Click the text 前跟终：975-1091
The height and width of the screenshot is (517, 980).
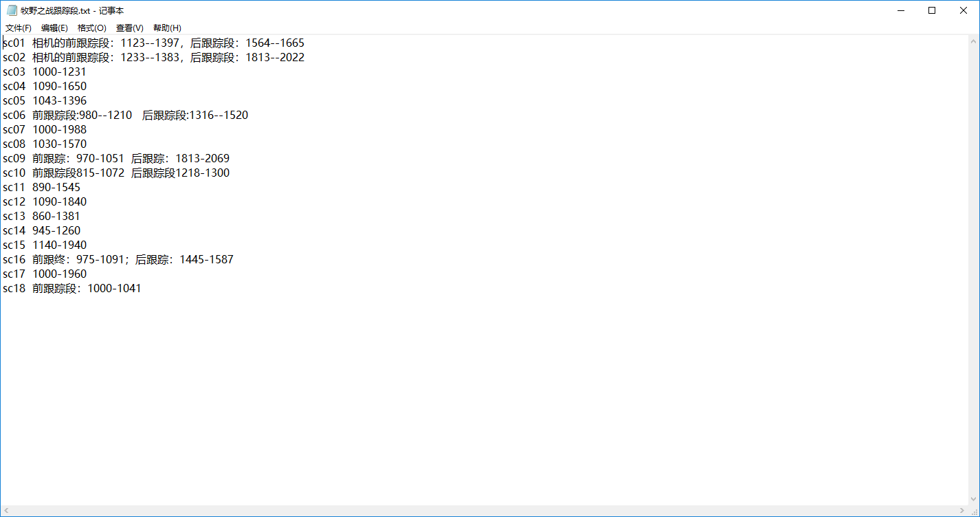[78, 259]
